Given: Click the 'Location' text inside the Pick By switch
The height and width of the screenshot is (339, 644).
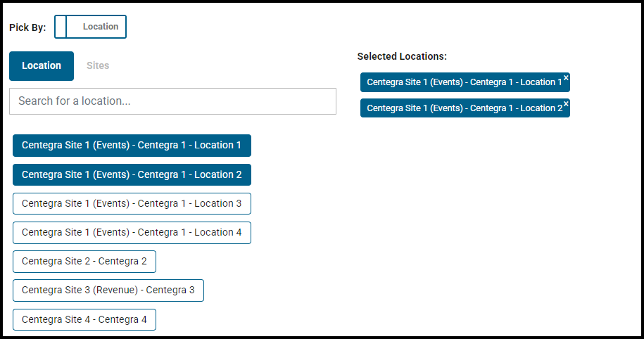Looking at the screenshot, I should coord(101,27).
